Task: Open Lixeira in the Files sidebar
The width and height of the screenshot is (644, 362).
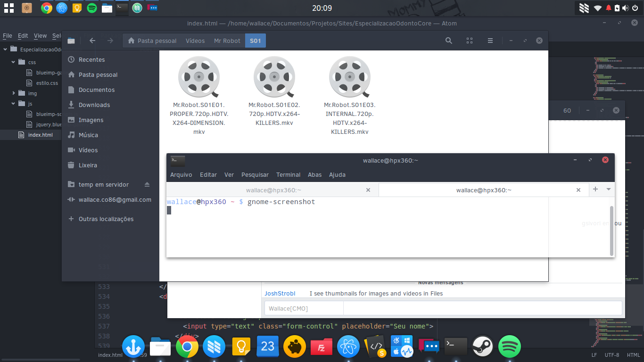Action: pos(110,165)
